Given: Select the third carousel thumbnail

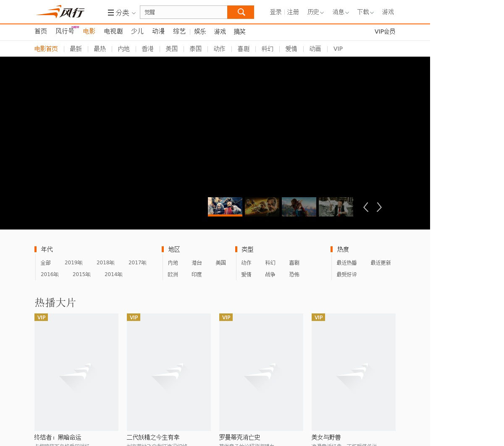Looking at the screenshot, I should (x=299, y=206).
